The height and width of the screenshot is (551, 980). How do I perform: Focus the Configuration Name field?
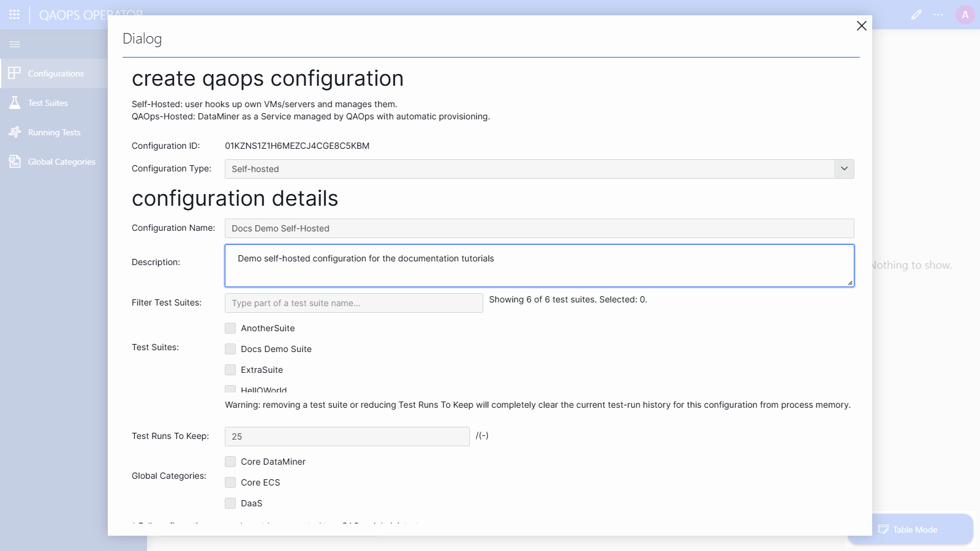click(539, 228)
